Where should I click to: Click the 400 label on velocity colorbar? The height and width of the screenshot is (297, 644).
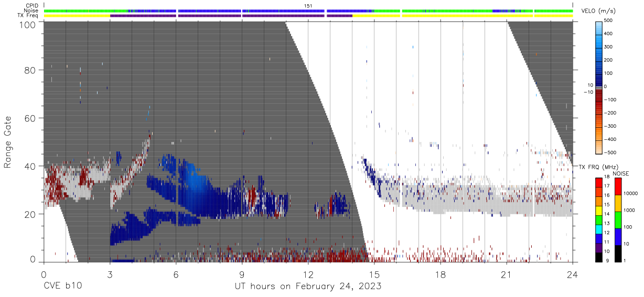coord(608,34)
